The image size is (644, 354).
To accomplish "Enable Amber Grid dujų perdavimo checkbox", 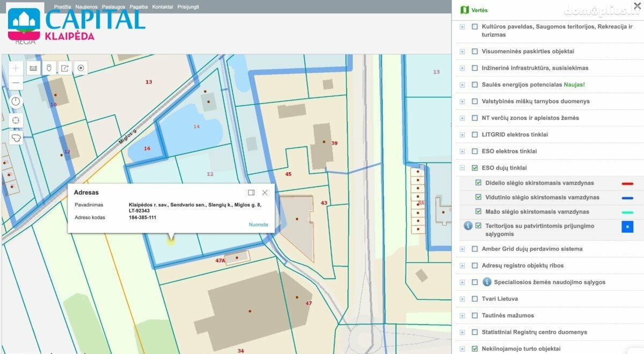I will 474,249.
